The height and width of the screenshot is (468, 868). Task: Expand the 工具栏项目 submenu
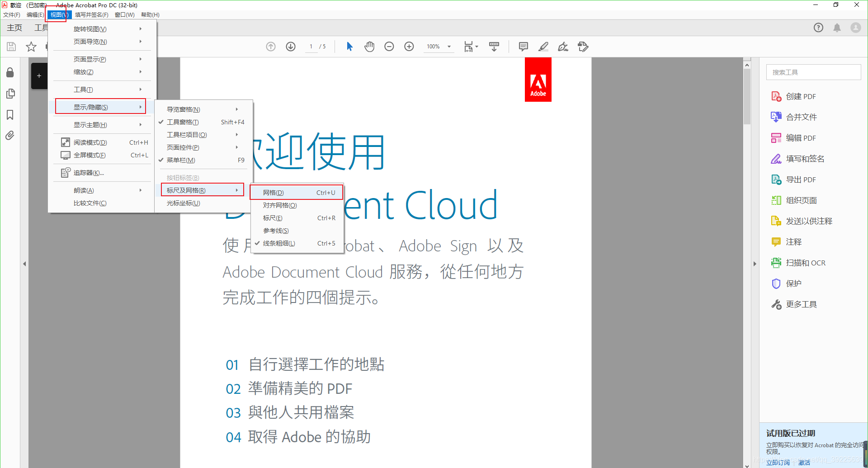click(203, 135)
